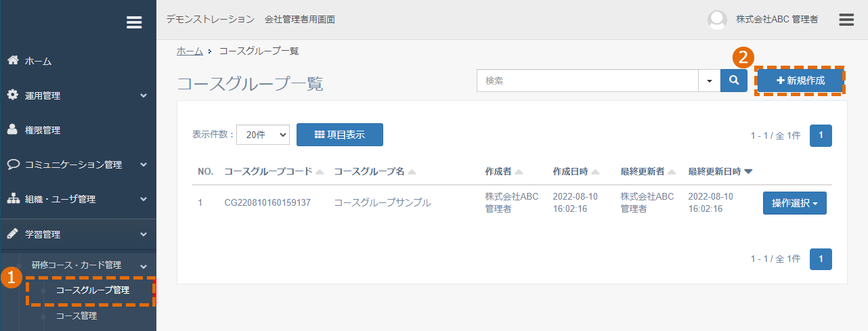Click the ホーム breadcrumb link
The image size is (868, 331).
pos(190,51)
